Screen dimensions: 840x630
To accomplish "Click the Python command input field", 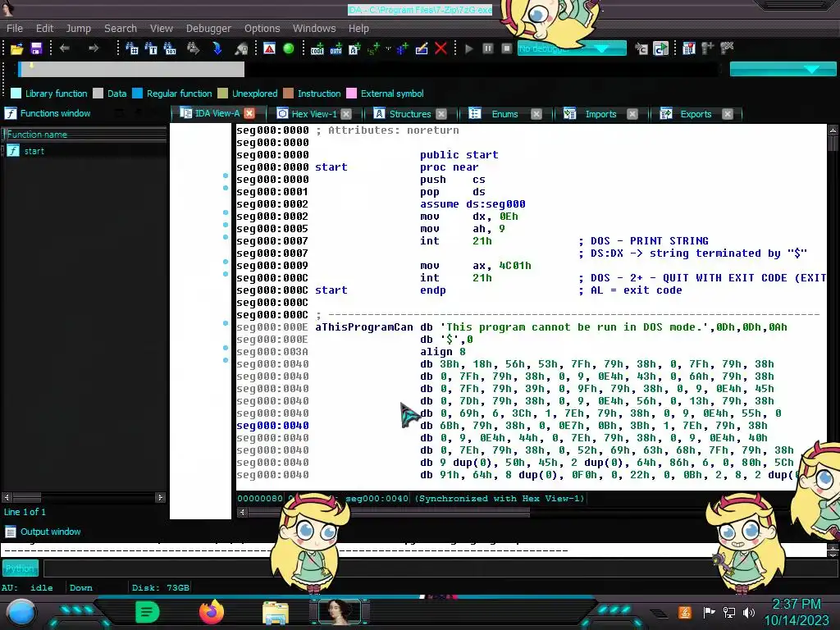I will click(441, 568).
